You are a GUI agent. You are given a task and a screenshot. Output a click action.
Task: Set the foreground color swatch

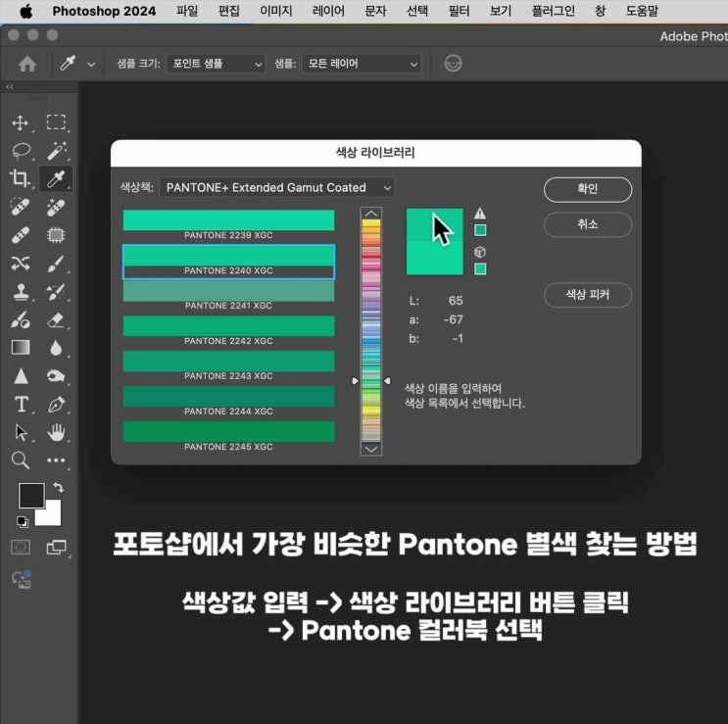coord(31,495)
